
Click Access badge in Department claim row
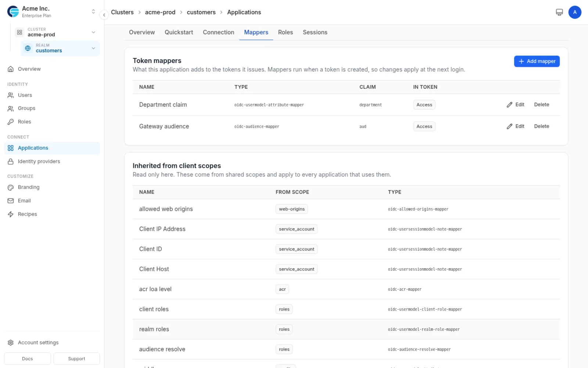pos(424,105)
